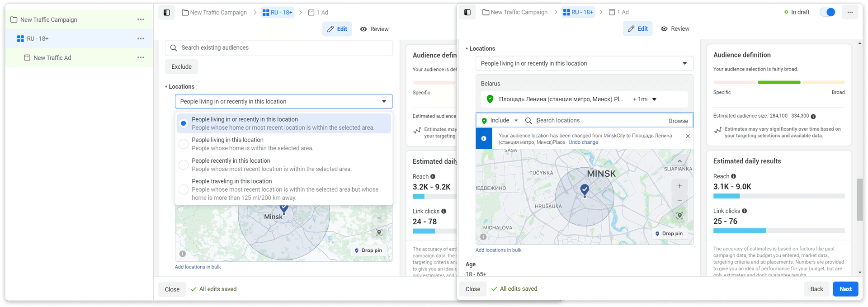868x307 pixels.
Task: Choose People traveling in this location option
Action: (184, 189)
